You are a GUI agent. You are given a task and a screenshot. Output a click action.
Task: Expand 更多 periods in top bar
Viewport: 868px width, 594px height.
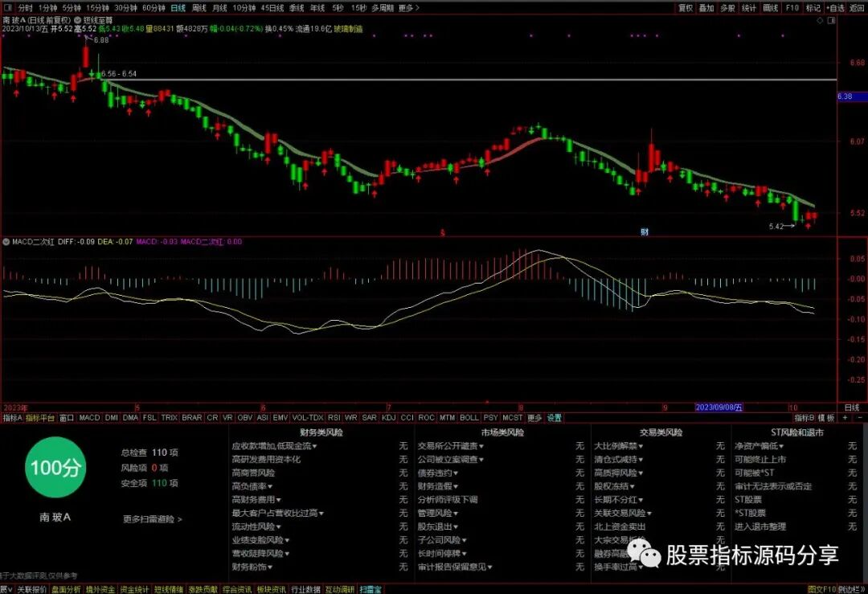[x=409, y=8]
